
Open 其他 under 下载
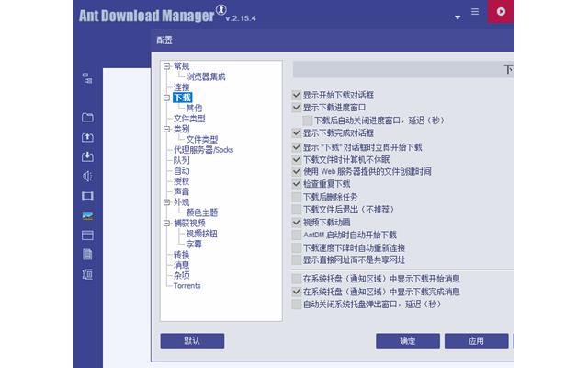click(194, 109)
